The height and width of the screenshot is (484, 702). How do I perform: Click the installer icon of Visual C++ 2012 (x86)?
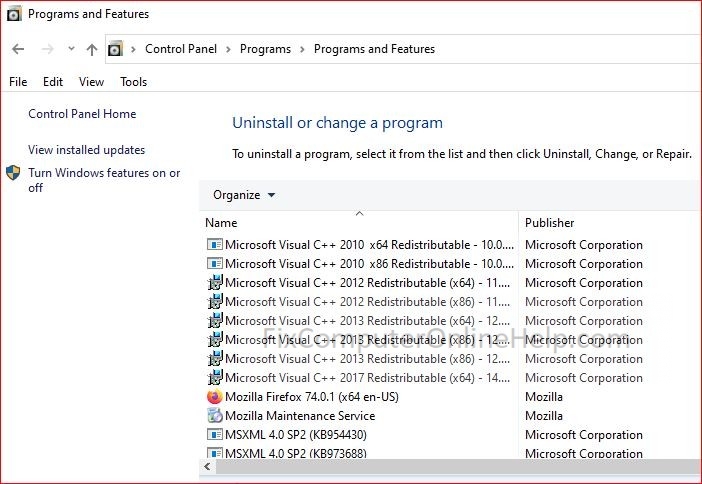(215, 301)
